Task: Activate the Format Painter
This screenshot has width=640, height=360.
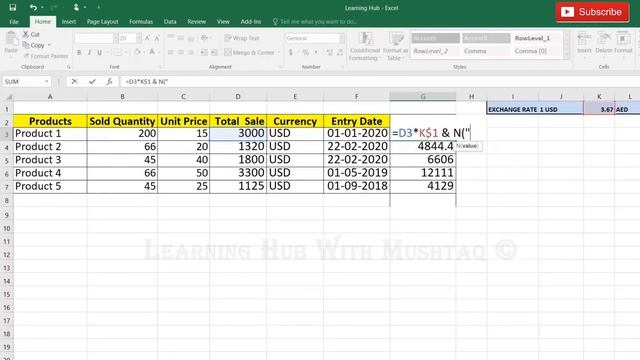Action: pyautogui.click(x=46, y=56)
